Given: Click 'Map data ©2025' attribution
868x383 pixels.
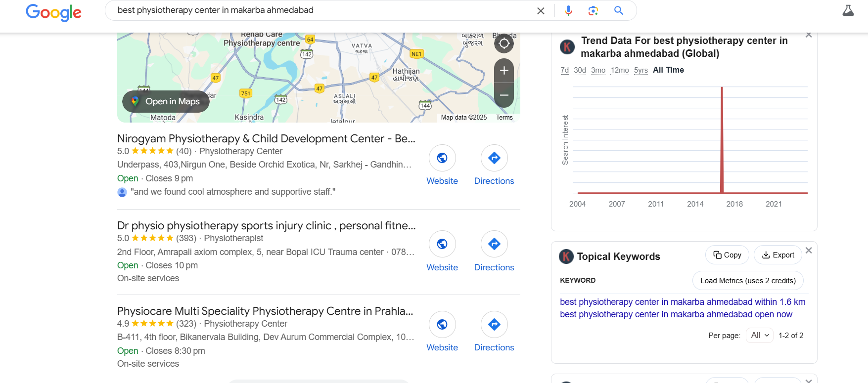Looking at the screenshot, I should point(463,118).
